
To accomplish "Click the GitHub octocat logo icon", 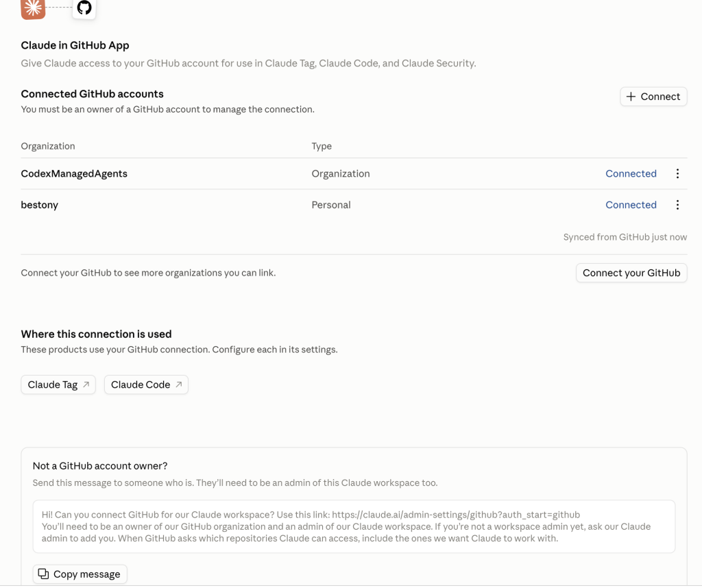I will tap(84, 8).
